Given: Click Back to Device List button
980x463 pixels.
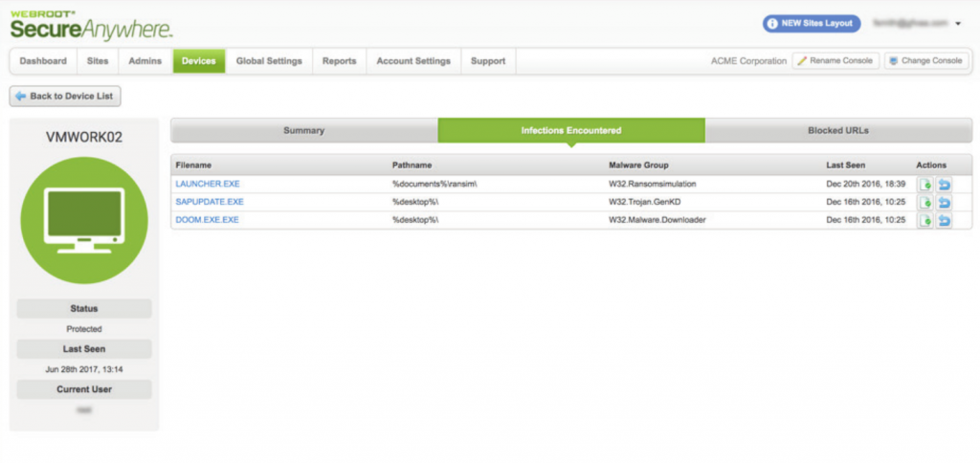Looking at the screenshot, I should click(x=65, y=97).
